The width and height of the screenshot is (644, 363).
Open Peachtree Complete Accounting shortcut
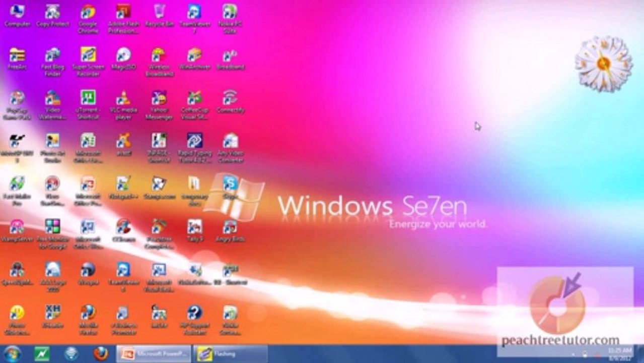159,234
